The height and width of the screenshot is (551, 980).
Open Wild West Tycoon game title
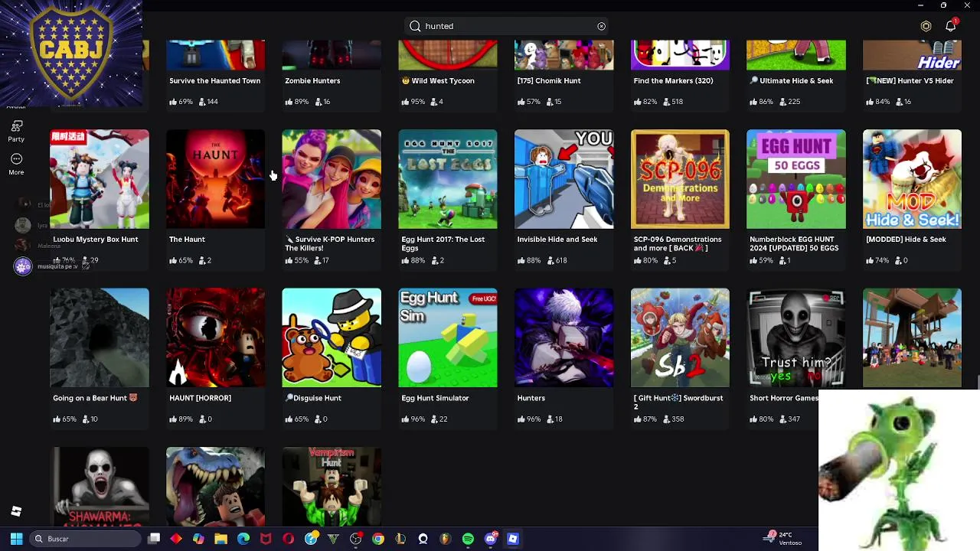(438, 80)
